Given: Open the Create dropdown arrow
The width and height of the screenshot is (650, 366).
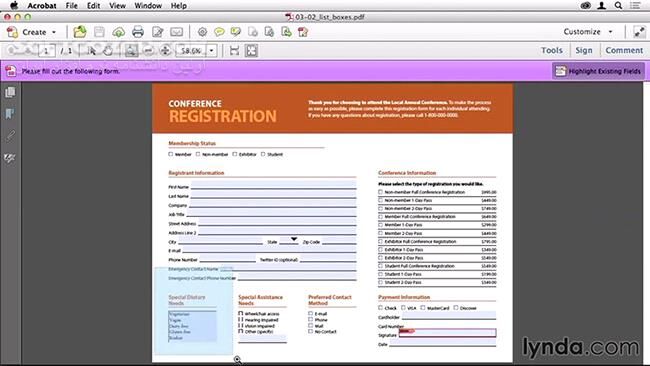Looking at the screenshot, I should click(54, 32).
